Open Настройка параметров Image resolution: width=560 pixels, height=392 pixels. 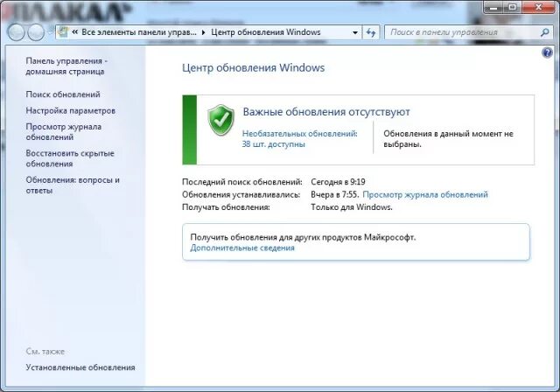[x=70, y=110]
